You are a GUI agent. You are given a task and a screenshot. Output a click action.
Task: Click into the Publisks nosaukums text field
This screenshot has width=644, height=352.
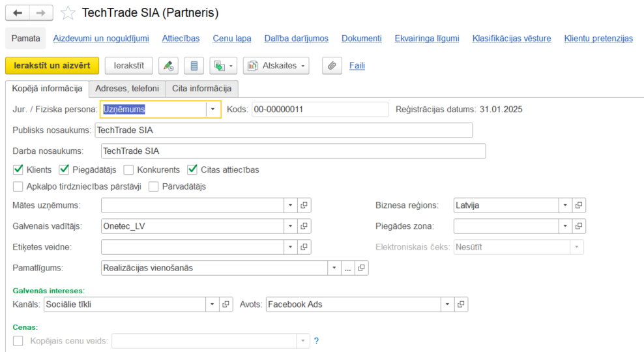point(284,130)
